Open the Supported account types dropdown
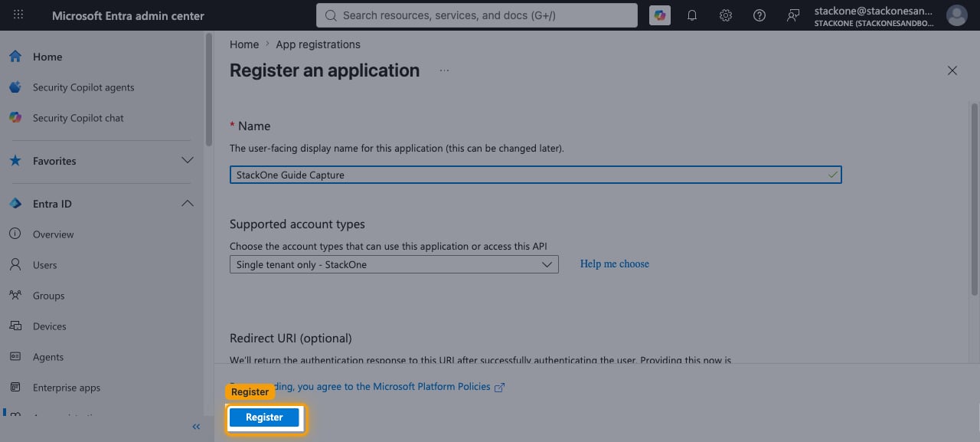Image resolution: width=980 pixels, height=442 pixels. [x=394, y=264]
